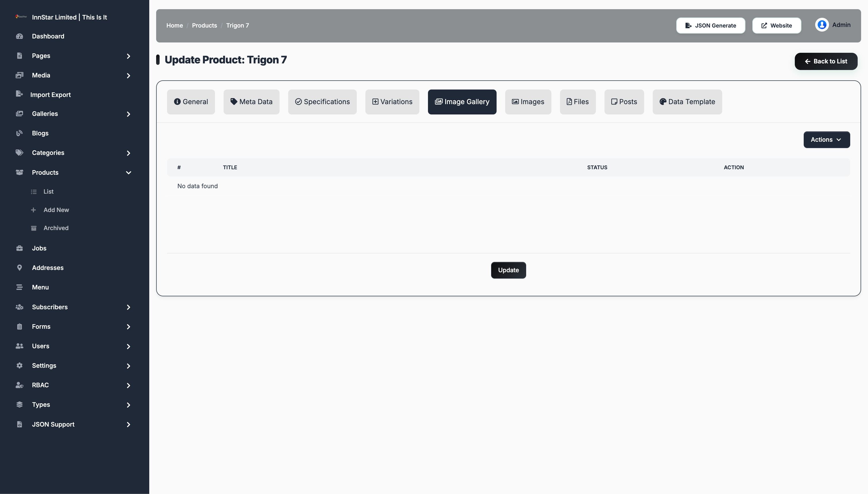
Task: Click the Types layers icon
Action: pos(19,404)
